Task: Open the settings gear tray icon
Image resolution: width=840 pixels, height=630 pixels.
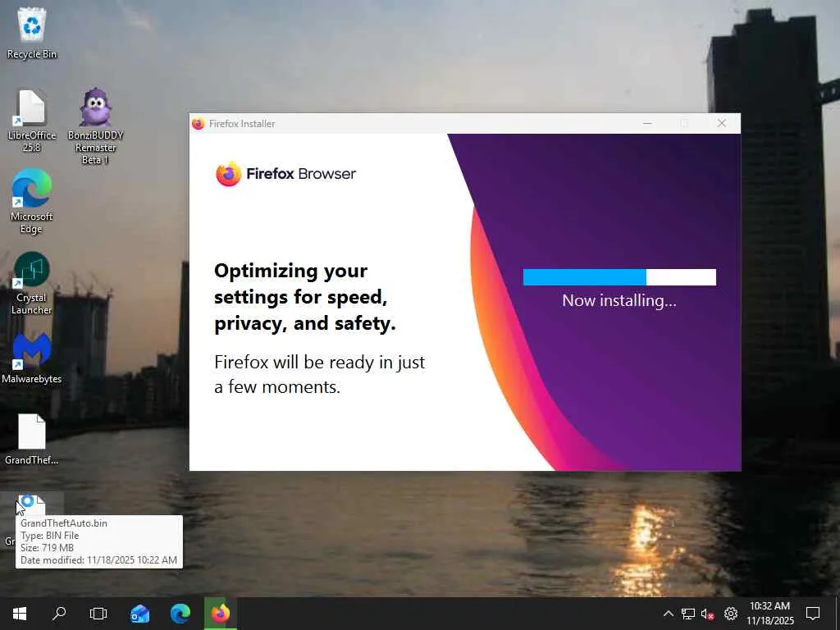Action: pos(731,614)
